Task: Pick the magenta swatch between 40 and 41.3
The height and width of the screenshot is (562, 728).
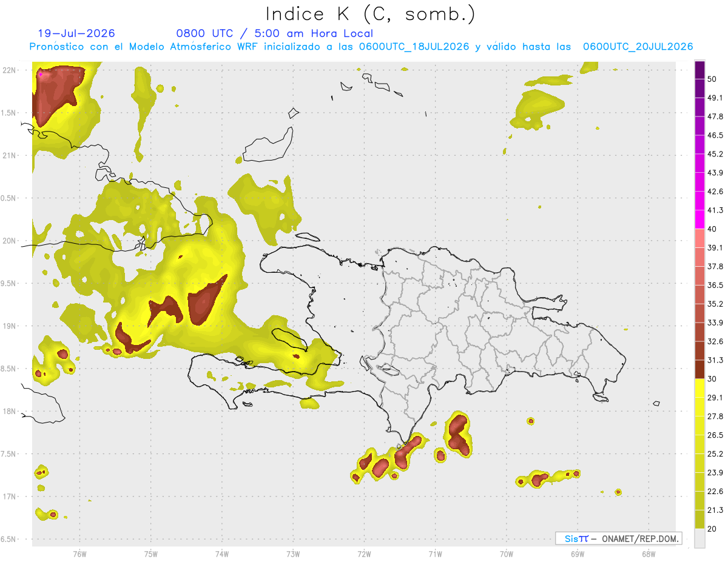Action: (x=699, y=219)
